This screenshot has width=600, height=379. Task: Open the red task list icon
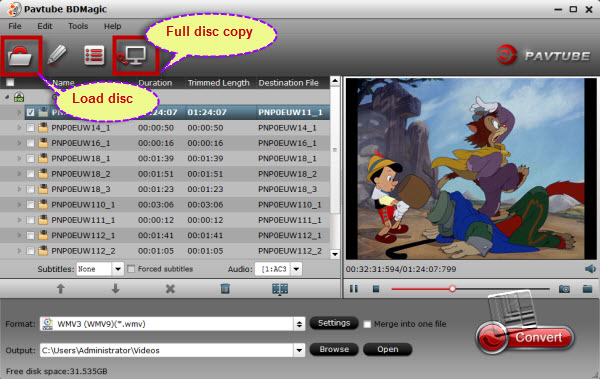(x=94, y=55)
